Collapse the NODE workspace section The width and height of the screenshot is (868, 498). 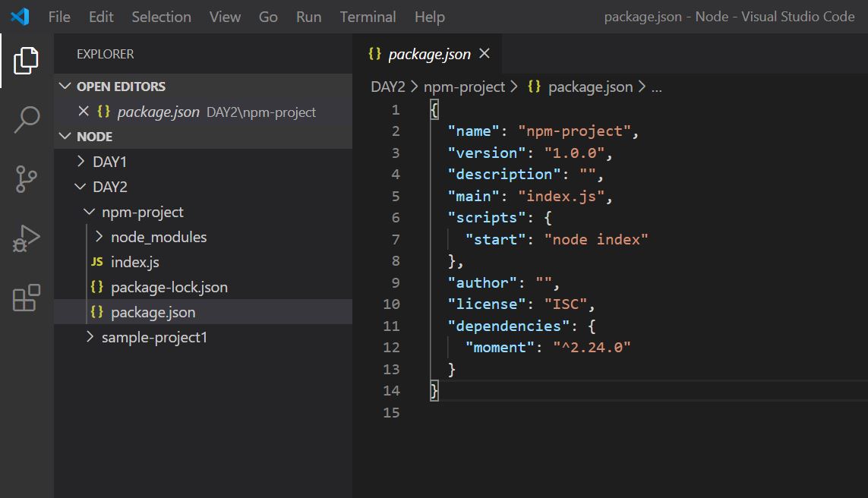[65, 136]
